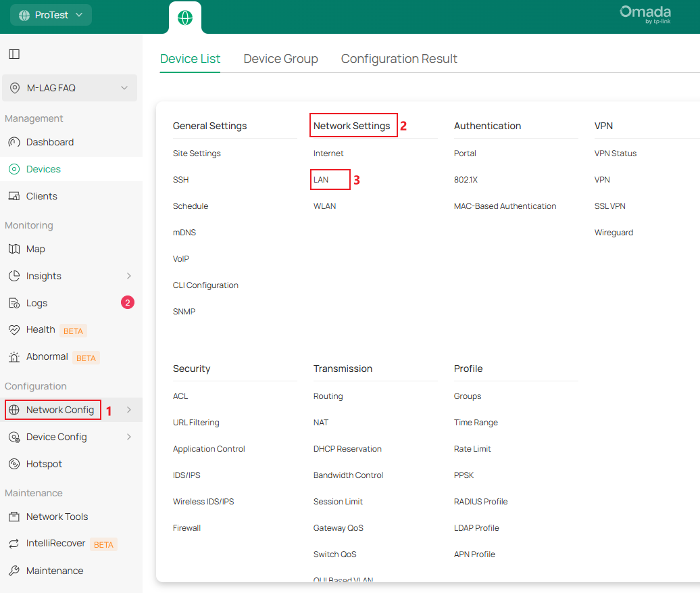Switch to the Configuration Result tab
The width and height of the screenshot is (700, 593).
tap(399, 59)
